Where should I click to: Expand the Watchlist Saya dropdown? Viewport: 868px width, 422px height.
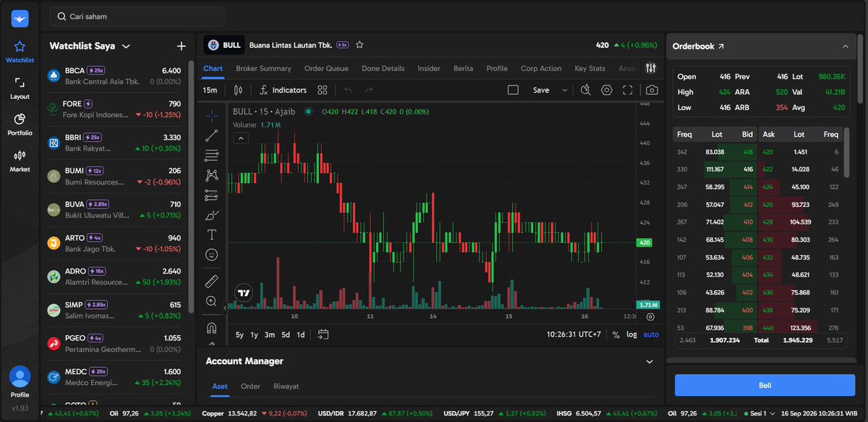(x=126, y=46)
